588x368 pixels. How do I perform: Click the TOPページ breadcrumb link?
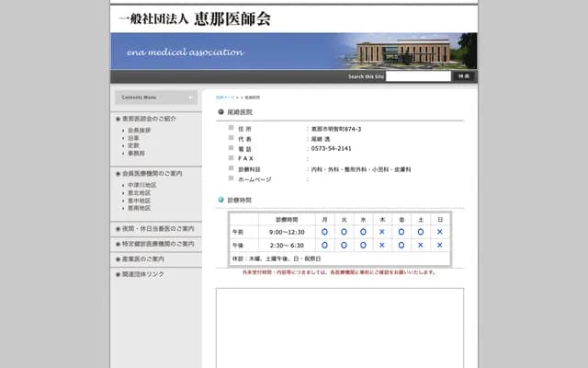(x=225, y=97)
